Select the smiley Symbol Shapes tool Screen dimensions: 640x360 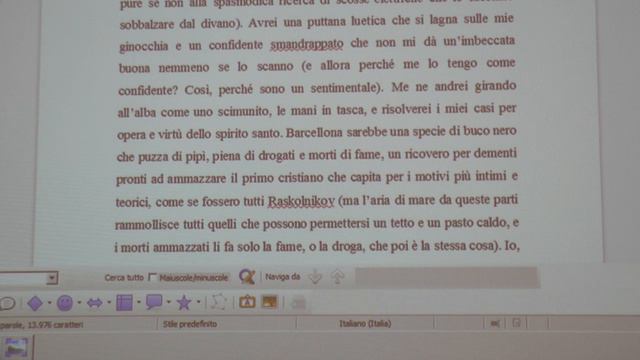point(65,303)
